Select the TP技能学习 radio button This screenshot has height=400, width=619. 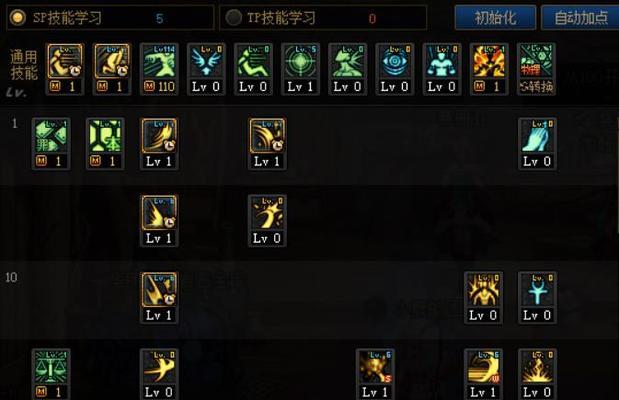[x=233, y=17]
